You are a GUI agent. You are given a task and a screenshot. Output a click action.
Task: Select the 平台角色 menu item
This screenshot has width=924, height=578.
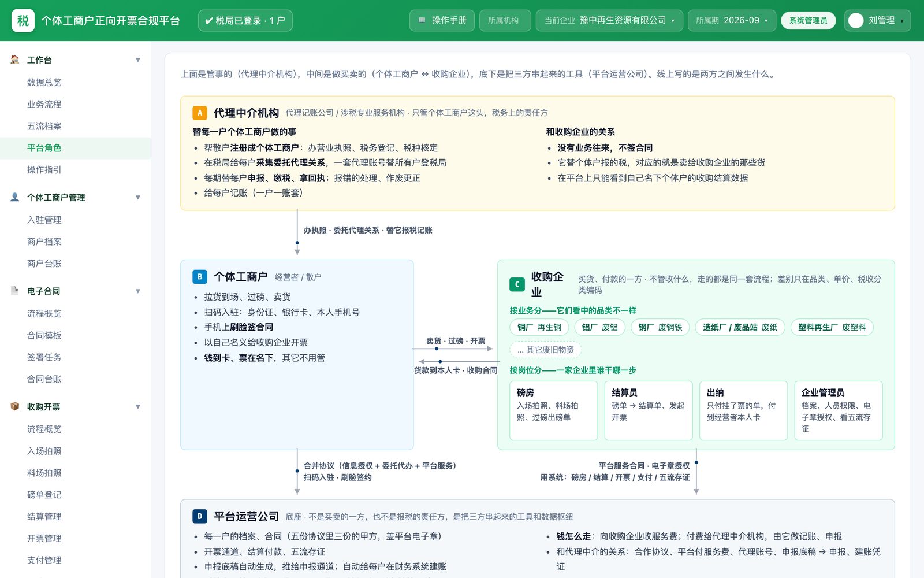tap(75, 148)
